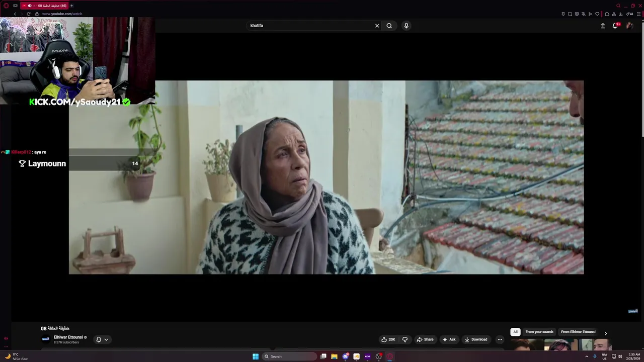Expand subscription notification bell dropdown
The width and height of the screenshot is (644, 362).
coord(102,339)
